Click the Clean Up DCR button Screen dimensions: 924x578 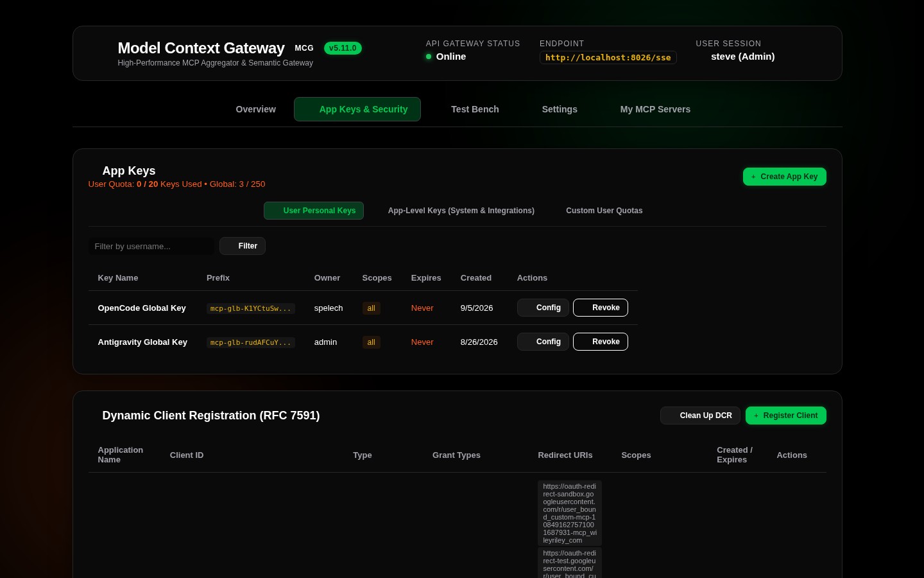(700, 416)
